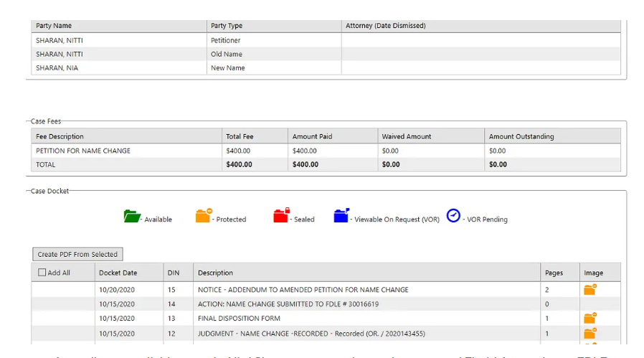Select PETITION FOR NAME CHANGE fee row
This screenshot has height=358, width=644.
tap(326, 151)
